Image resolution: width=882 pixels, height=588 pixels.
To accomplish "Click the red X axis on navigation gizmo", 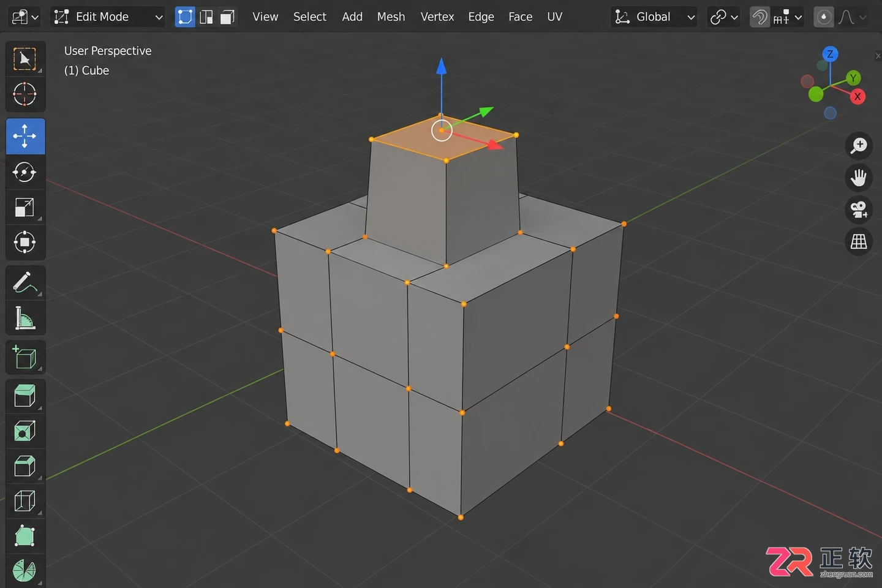I will (858, 97).
